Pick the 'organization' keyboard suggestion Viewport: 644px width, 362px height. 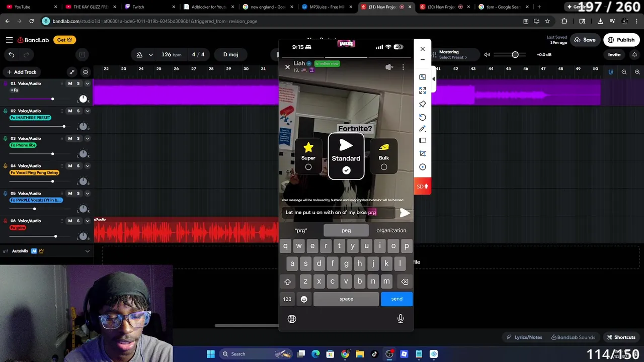click(391, 230)
